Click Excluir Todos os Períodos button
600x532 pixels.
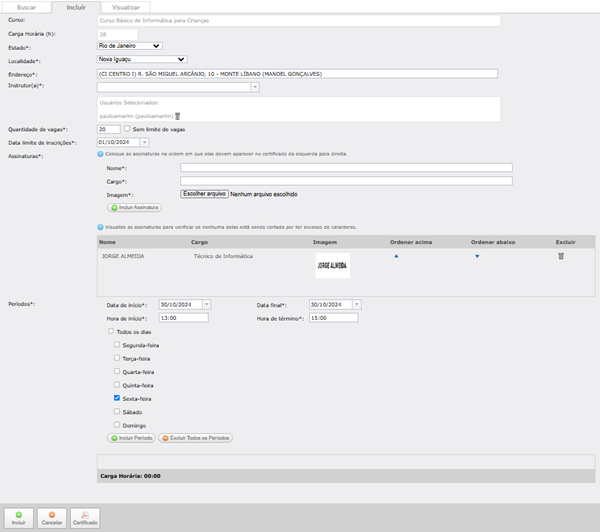195,438
